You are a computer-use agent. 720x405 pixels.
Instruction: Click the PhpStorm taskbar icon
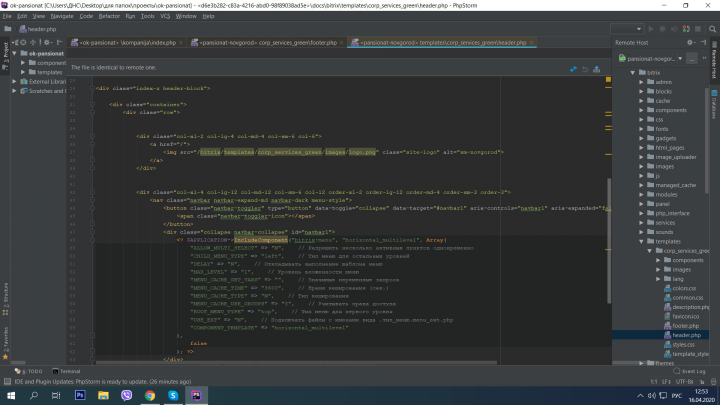(196, 395)
